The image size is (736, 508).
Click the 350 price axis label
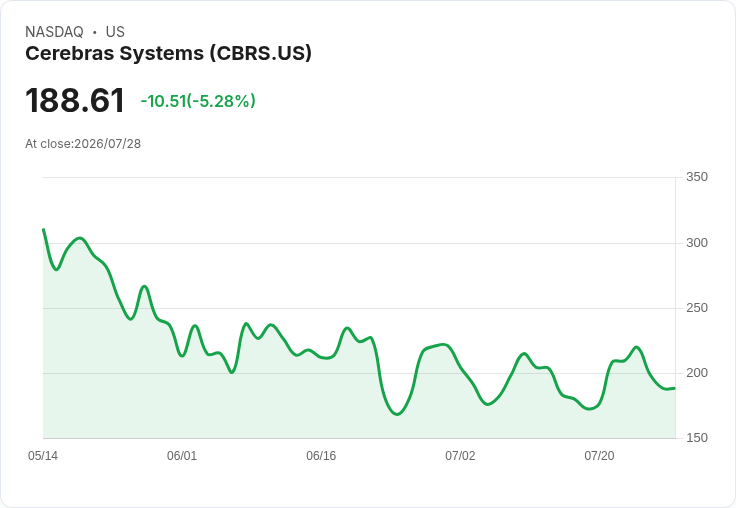(697, 177)
